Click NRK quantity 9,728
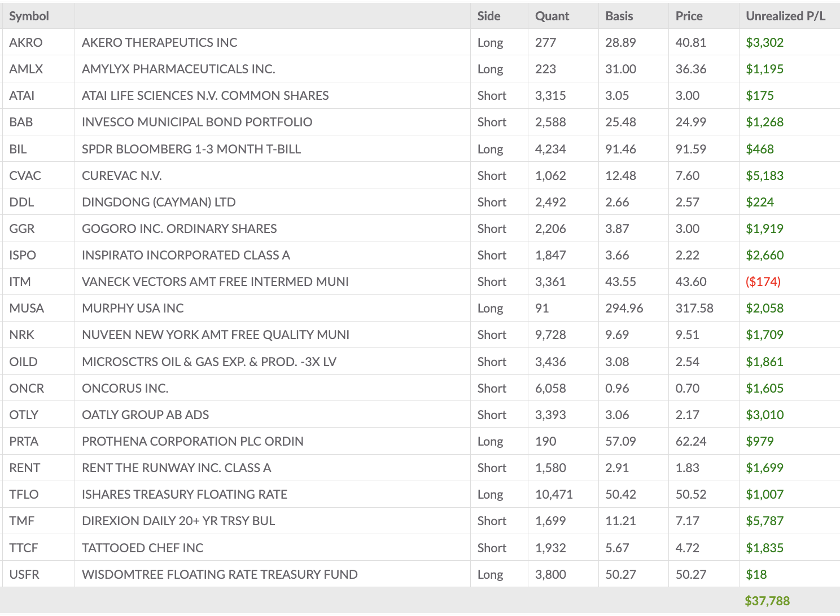This screenshot has height=616, width=840. click(x=550, y=335)
